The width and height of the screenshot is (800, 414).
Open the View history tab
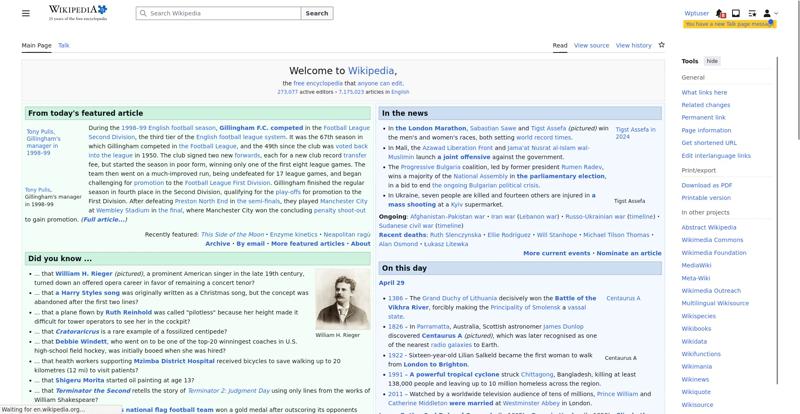pyautogui.click(x=633, y=45)
